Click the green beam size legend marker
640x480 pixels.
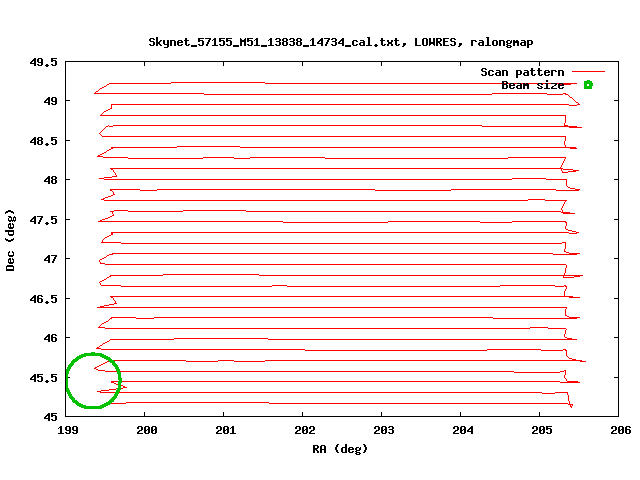pyautogui.click(x=588, y=85)
